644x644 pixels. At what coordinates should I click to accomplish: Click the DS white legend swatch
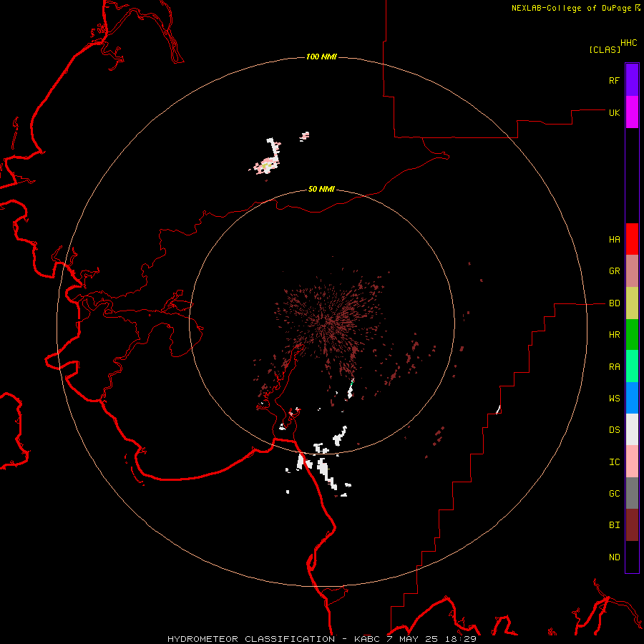point(632,429)
